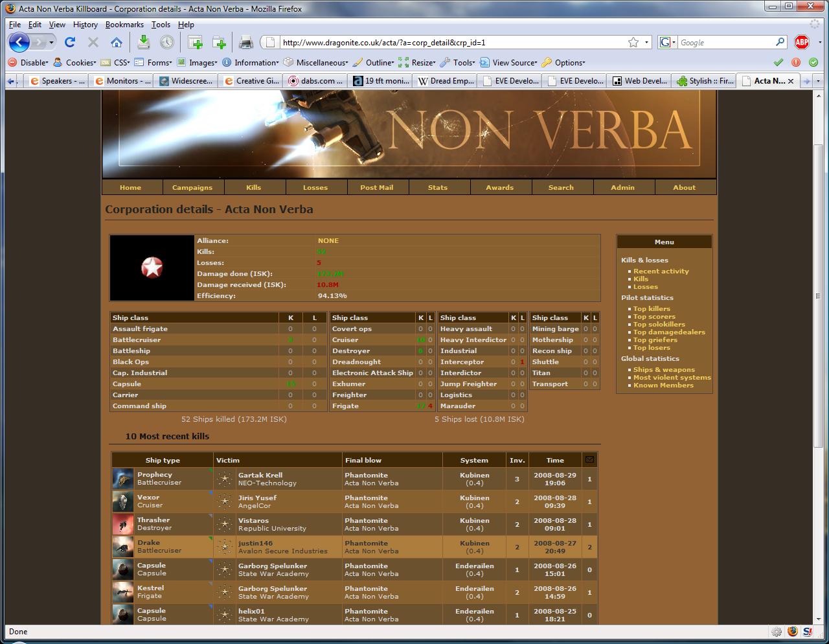Open Most violent systems link
The image size is (829, 644).
pos(672,378)
